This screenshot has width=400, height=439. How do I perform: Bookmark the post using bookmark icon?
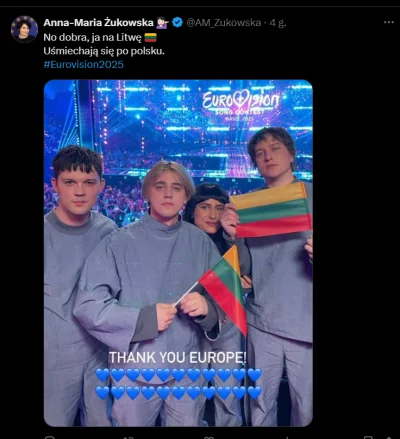368,437
